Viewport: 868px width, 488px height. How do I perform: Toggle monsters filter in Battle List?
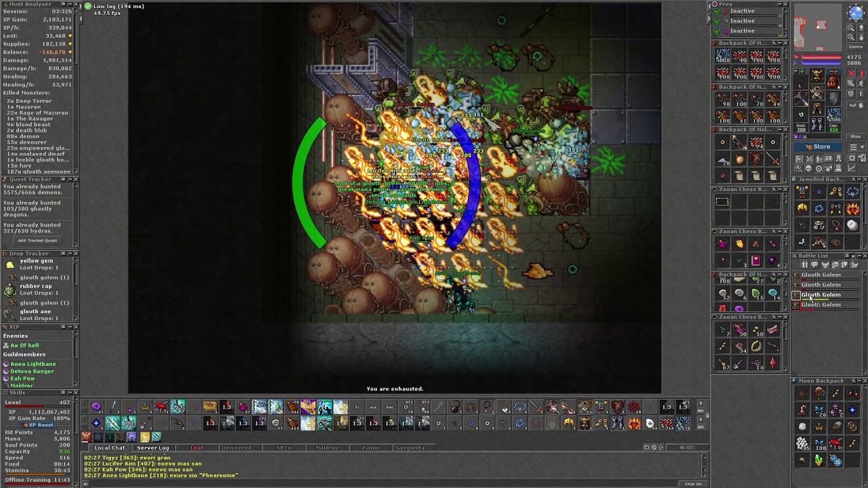[825, 264]
